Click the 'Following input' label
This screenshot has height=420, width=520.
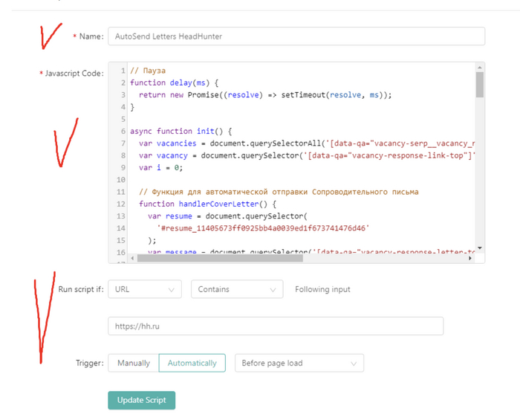click(x=322, y=289)
